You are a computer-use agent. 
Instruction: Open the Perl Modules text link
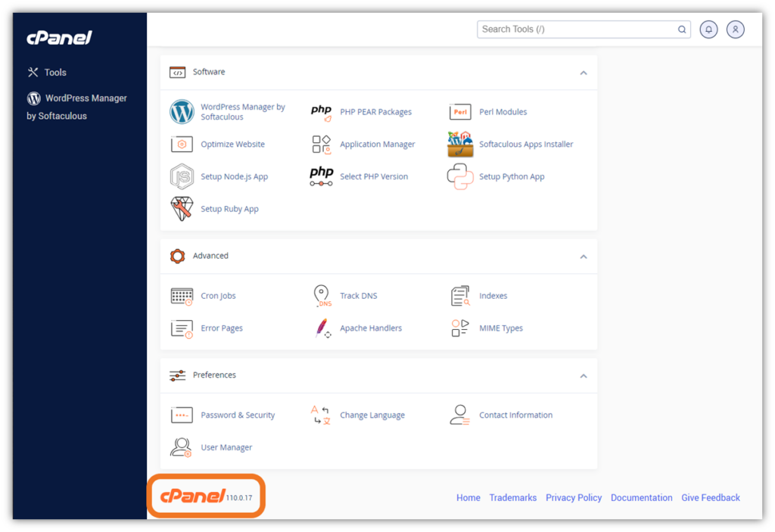coord(503,112)
